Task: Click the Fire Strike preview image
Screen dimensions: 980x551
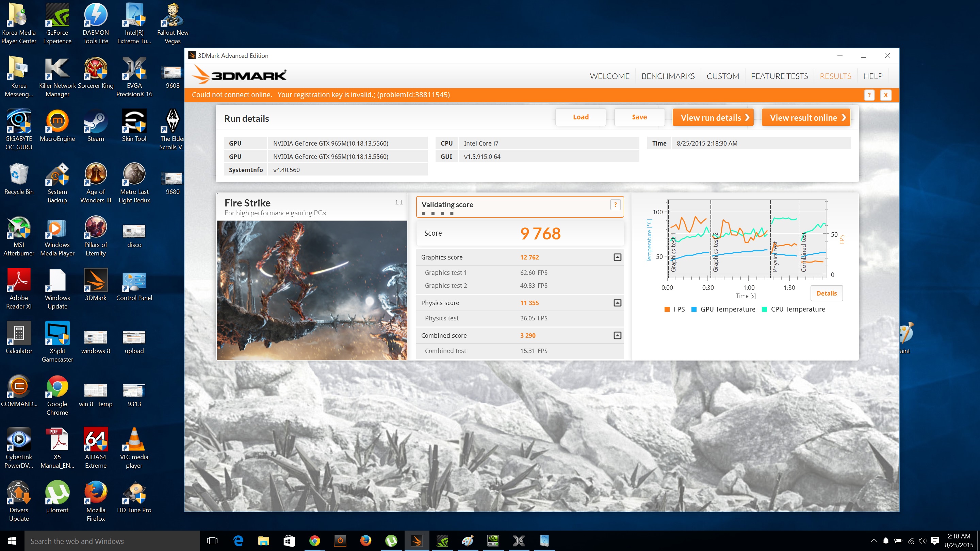Action: click(312, 290)
